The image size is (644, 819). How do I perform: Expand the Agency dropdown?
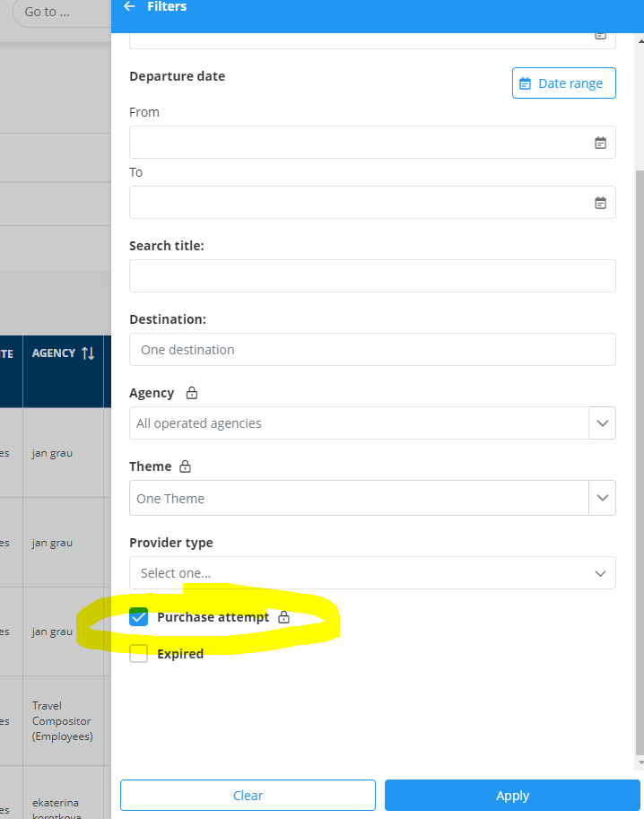click(x=601, y=423)
